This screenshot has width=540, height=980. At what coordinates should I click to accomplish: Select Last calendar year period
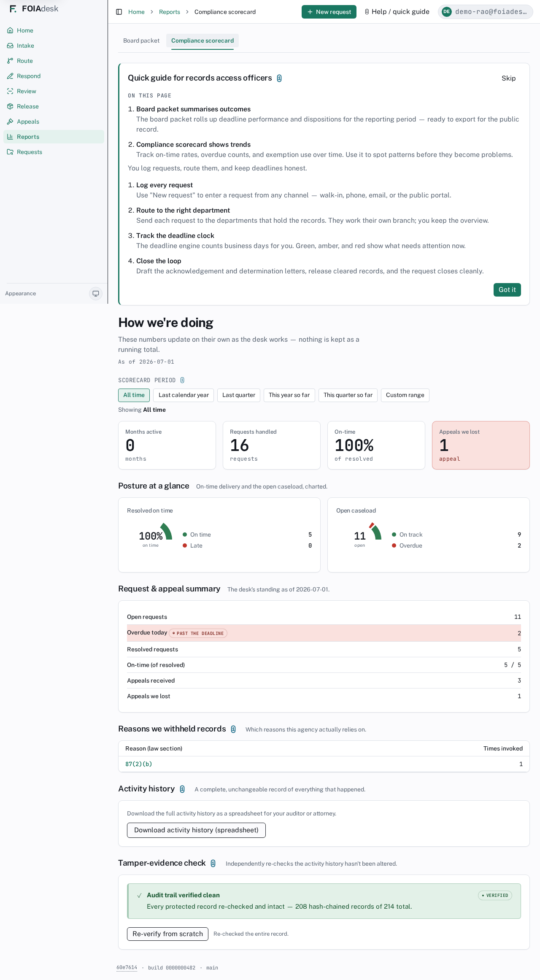184,395
